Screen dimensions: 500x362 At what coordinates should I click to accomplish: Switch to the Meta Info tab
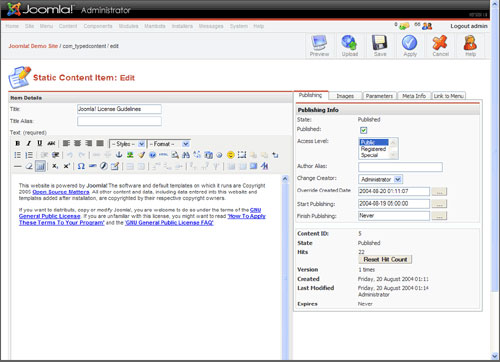tap(414, 96)
